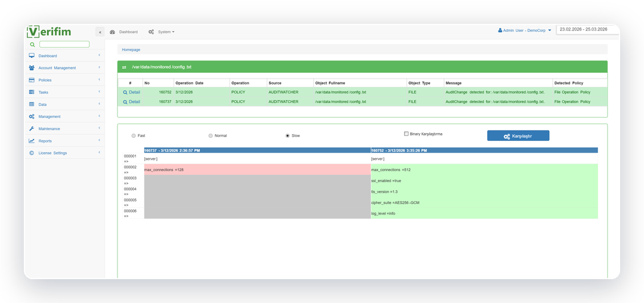644x303 pixels.
Task: Select the Normal comparison radio button
Action: [x=210, y=135]
